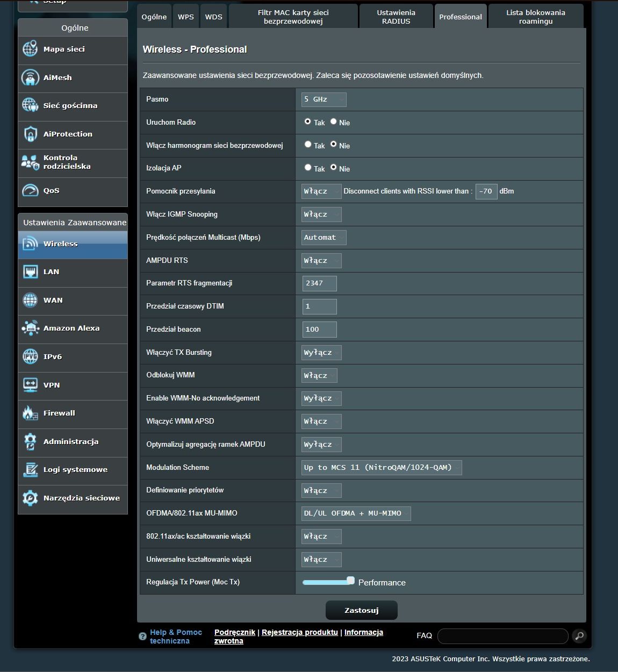The width and height of the screenshot is (618, 672).
Task: Open the Włącz IGMP Snooping dropdown
Action: (x=321, y=215)
